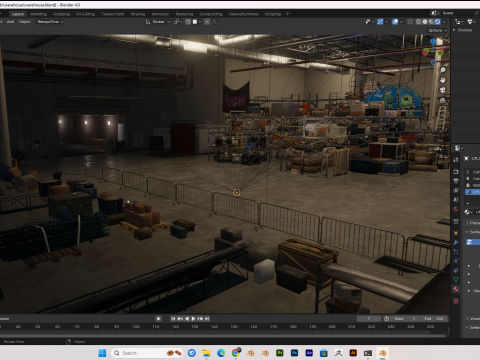Open the Tool properties tab
Screen dimensions: 480x360
point(456,160)
